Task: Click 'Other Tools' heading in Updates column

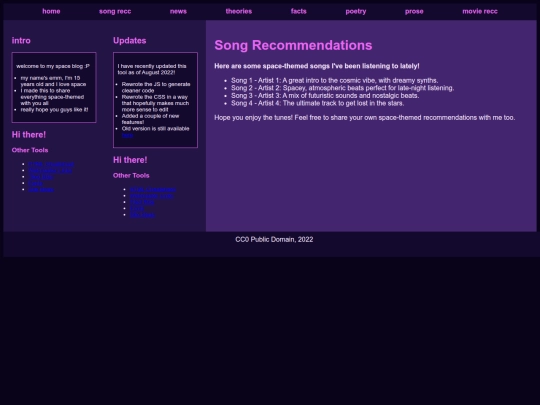Action: (x=131, y=176)
